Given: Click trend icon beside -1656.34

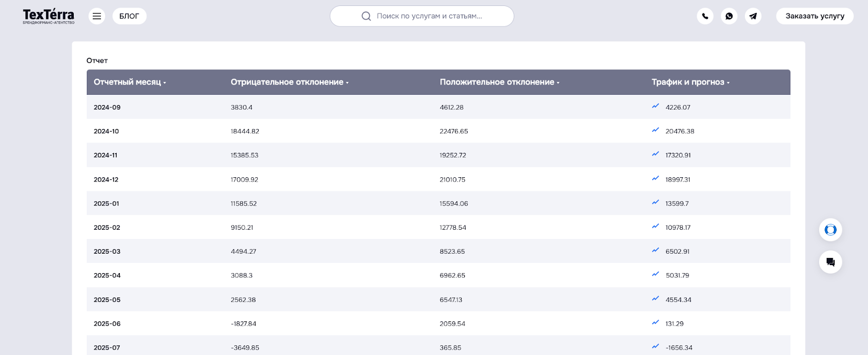Looking at the screenshot, I should click(x=655, y=346).
